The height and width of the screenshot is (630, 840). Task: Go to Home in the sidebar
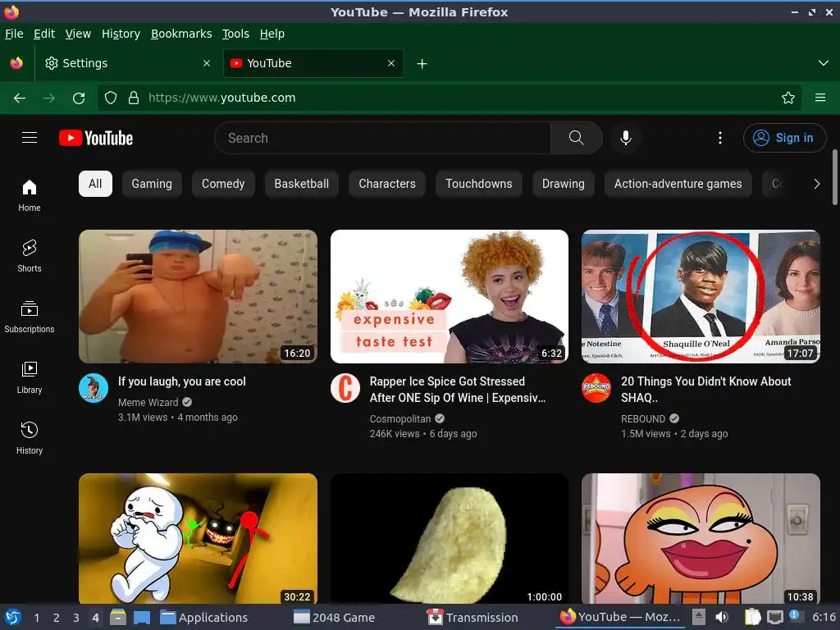coord(30,195)
